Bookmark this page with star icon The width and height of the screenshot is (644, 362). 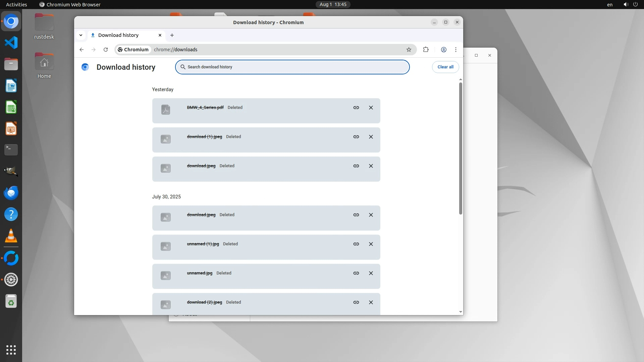(409, 50)
